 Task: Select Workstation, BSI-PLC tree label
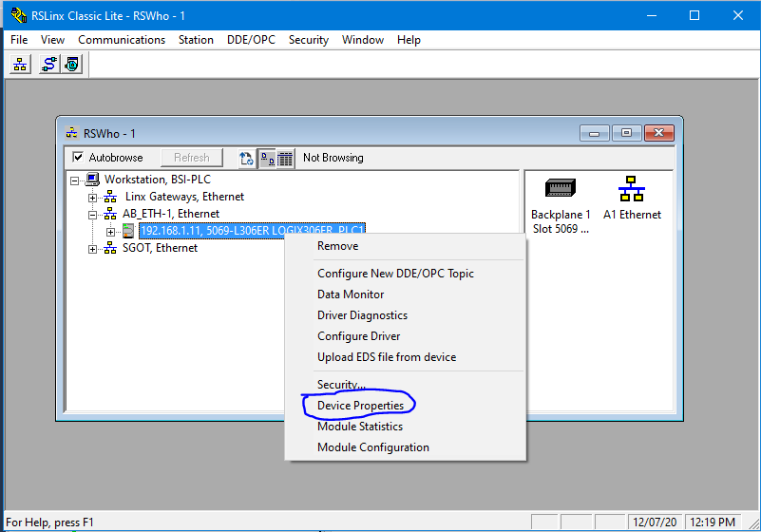[x=158, y=180]
